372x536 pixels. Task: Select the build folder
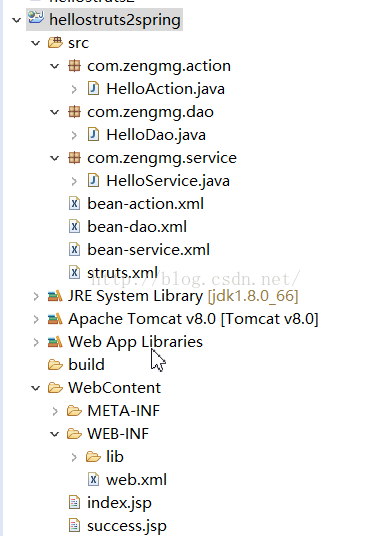(86, 364)
